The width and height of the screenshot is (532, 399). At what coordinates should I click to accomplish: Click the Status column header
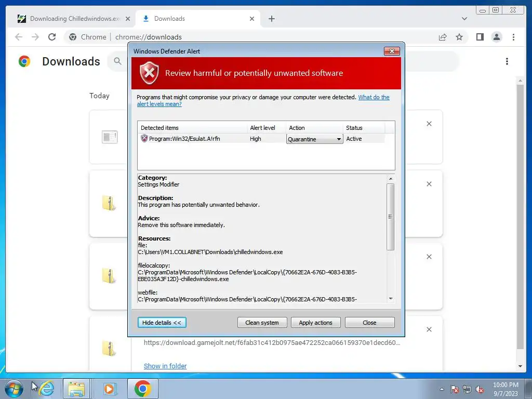coord(364,128)
